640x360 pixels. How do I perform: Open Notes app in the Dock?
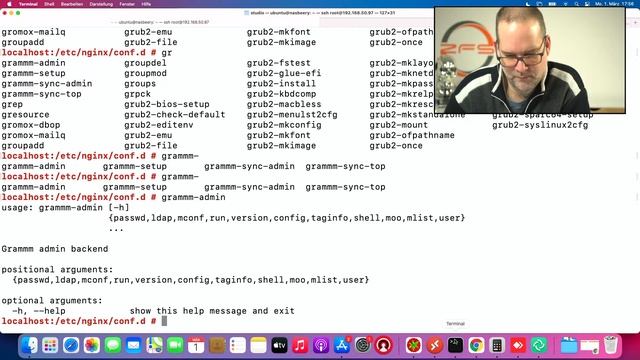coord(258,345)
